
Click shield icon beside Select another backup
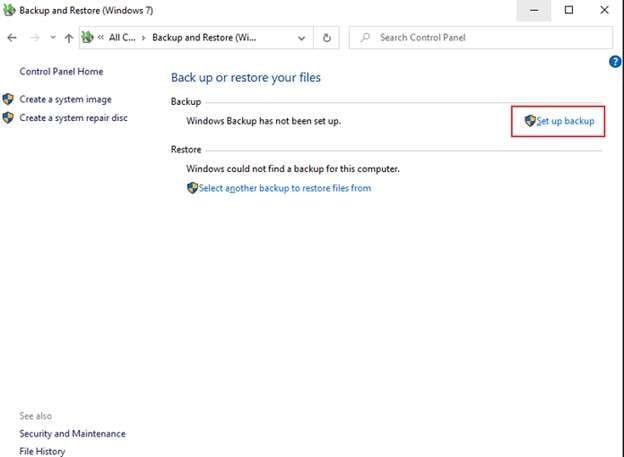point(193,187)
